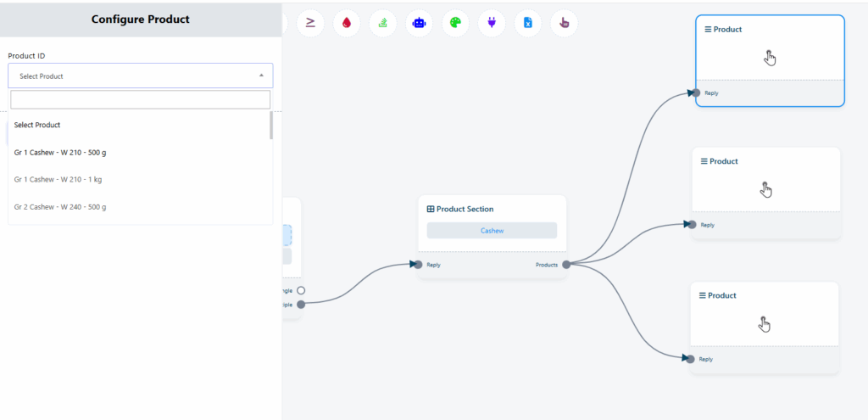Click the blue Excel file icon
Screen dimensions: 868x420
pos(528,23)
